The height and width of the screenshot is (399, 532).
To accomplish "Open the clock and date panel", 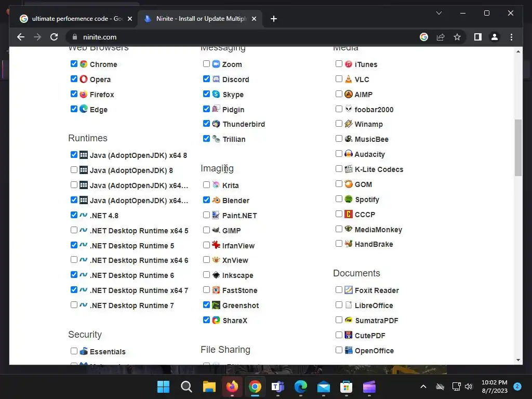I will click(x=495, y=387).
